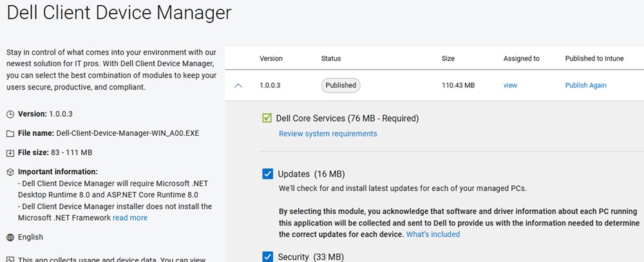Screen dimensions: 644x262
Task: Click the Size column header
Action: coord(448,59)
